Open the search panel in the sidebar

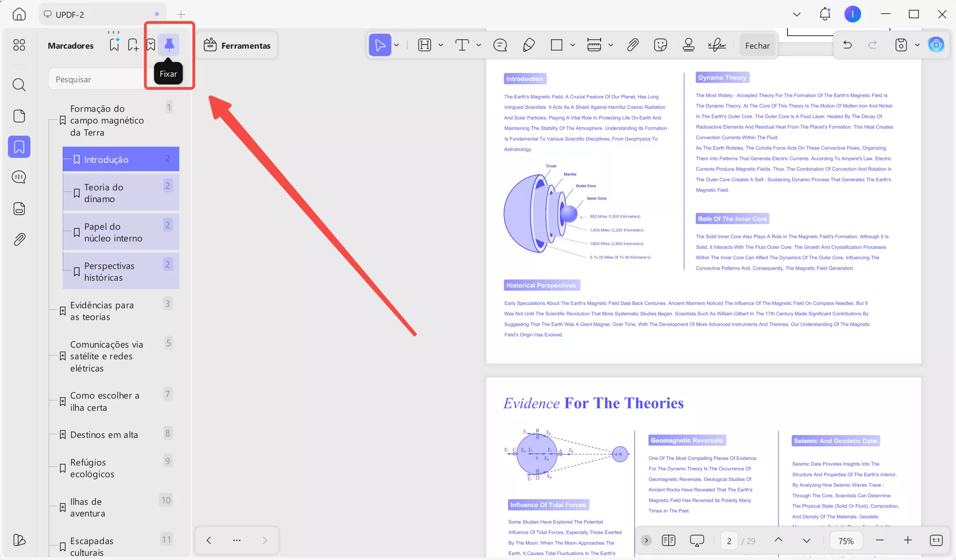[x=19, y=85]
